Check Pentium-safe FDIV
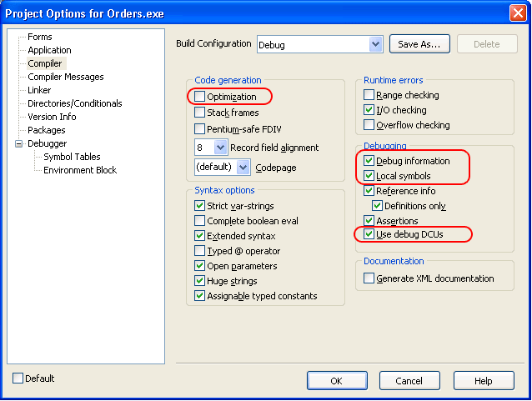The width and height of the screenshot is (532, 401). click(x=200, y=129)
